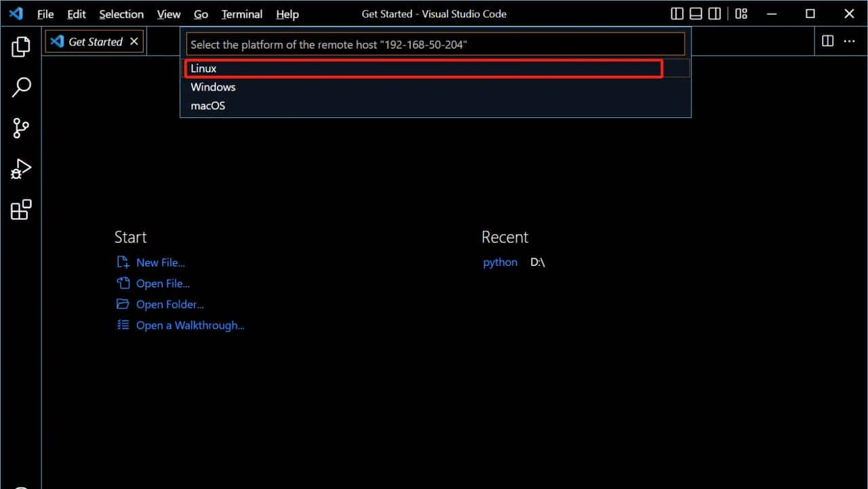The width and height of the screenshot is (868, 489).
Task: Click the VS Code logo in menu bar
Action: (15, 14)
